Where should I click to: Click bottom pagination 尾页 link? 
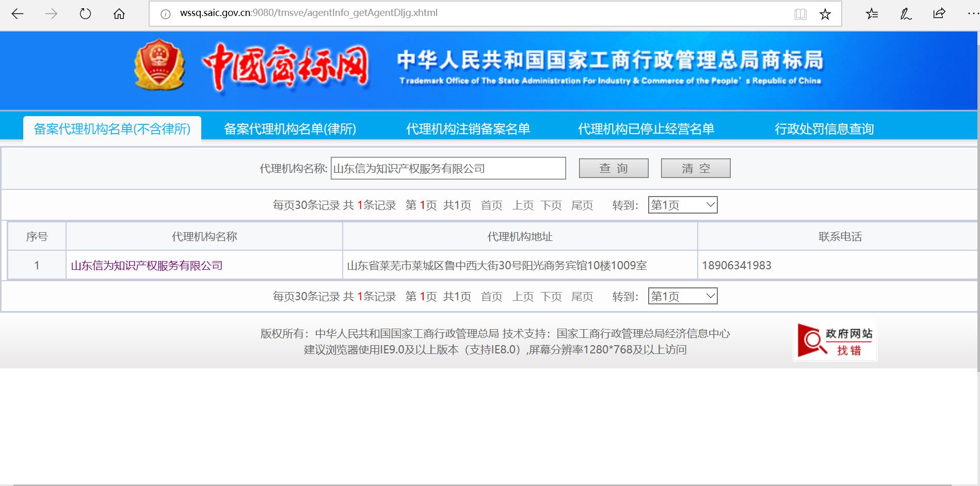click(x=582, y=297)
